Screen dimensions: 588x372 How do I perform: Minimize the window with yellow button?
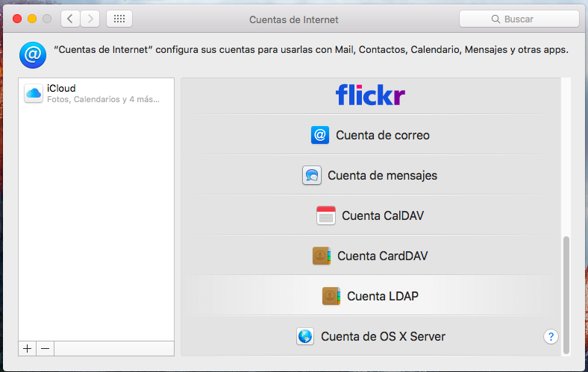[x=32, y=19]
